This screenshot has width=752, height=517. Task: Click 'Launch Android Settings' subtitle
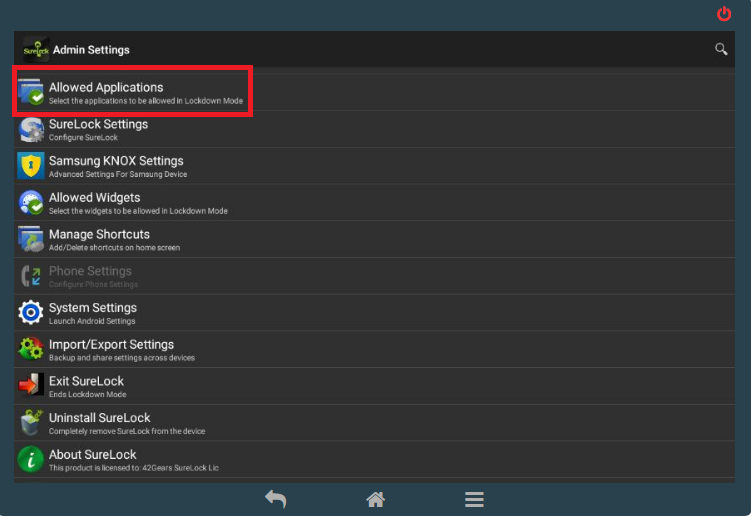(92, 321)
